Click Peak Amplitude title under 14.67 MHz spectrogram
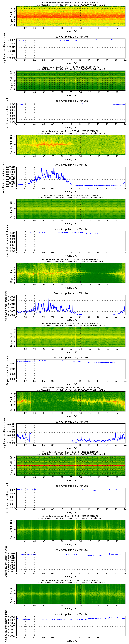The height and width of the screenshot is (644, 129). pos(71,422)
